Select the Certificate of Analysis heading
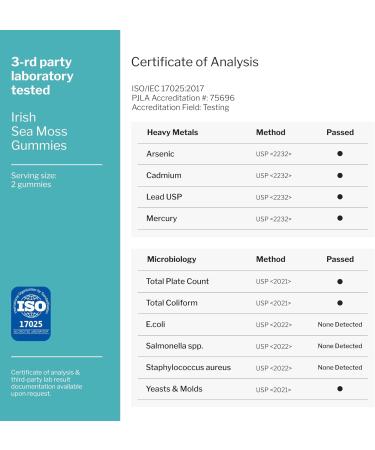 pos(195,62)
